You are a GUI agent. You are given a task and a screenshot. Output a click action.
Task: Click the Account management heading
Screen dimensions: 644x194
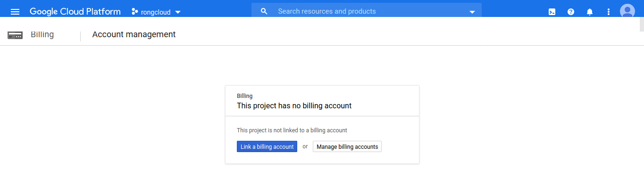click(134, 34)
